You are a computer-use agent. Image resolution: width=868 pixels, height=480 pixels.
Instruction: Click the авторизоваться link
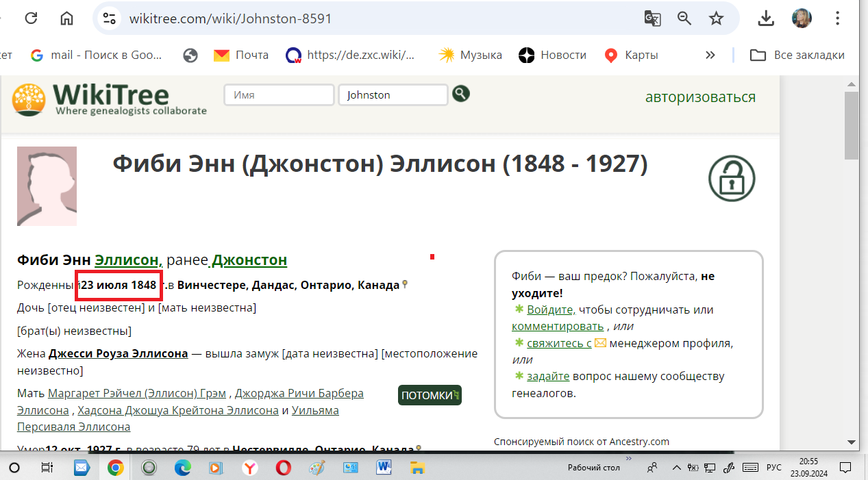(x=700, y=97)
